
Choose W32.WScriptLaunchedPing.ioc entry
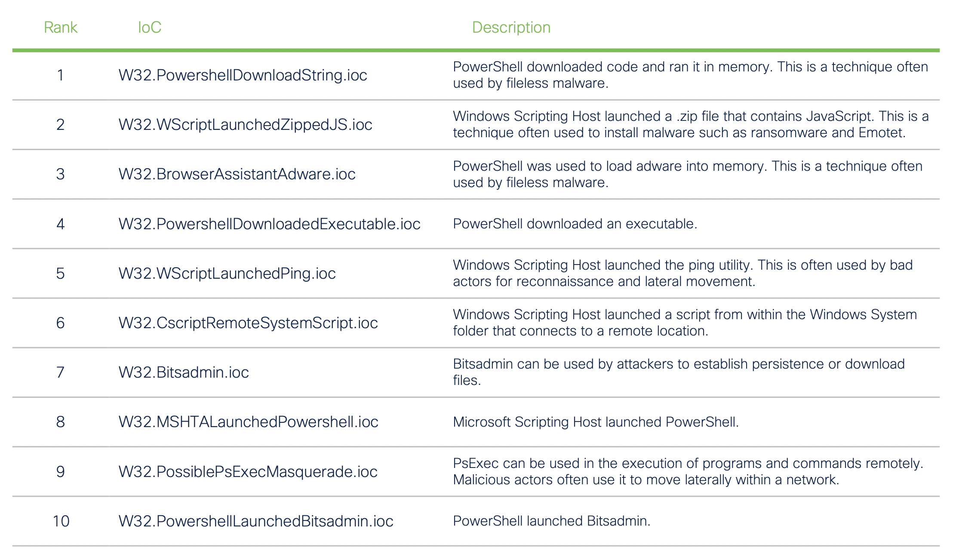click(x=227, y=274)
